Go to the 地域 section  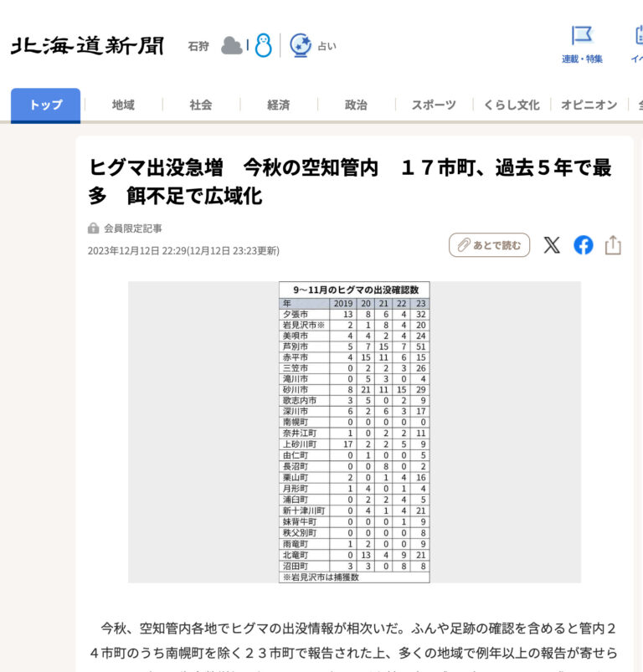pyautogui.click(x=123, y=105)
